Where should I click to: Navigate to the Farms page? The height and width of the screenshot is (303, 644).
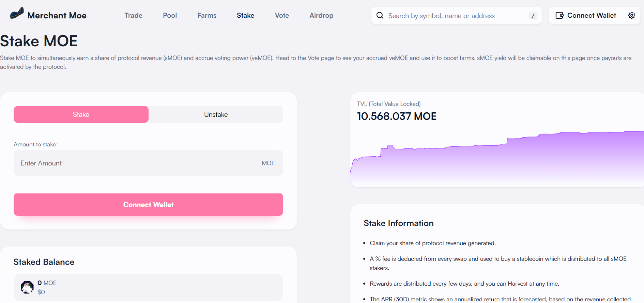[x=207, y=15]
